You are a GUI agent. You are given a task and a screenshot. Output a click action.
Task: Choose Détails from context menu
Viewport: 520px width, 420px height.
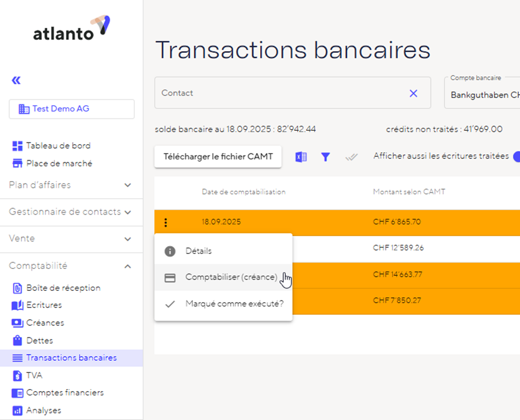[198, 251]
